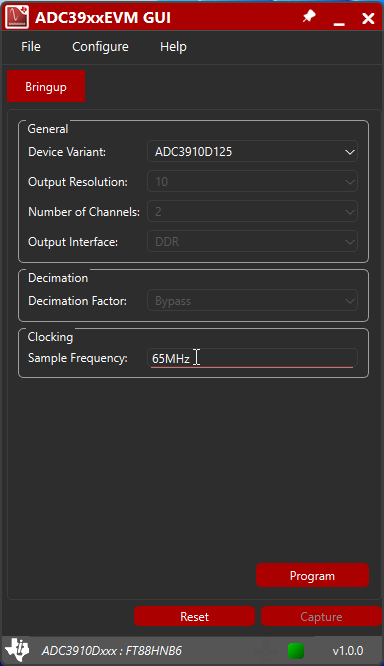Click the Capture button
384x666 pixels.
click(322, 616)
